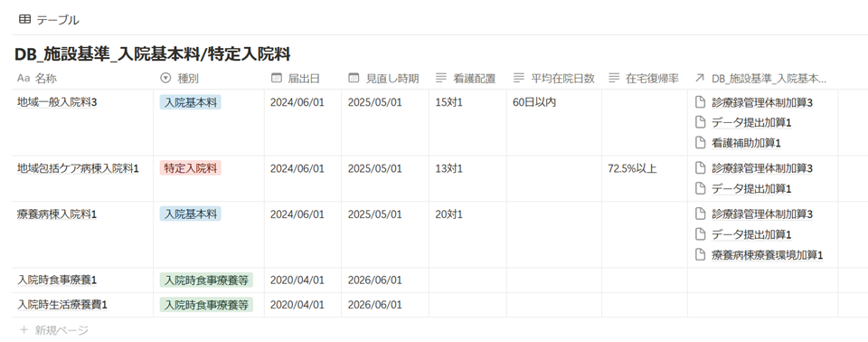The height and width of the screenshot is (342, 868).
Task: Click the calendar icon in 届出日 header
Action: [277, 78]
